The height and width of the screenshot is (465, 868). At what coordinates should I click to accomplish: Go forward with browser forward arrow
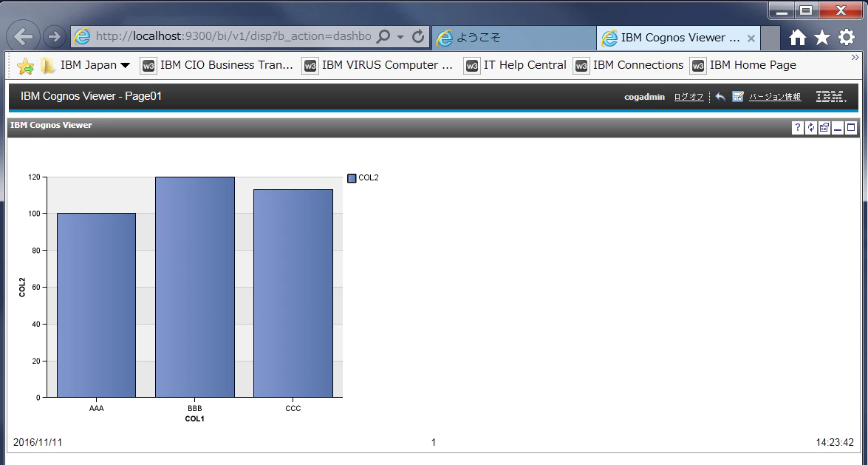click(54, 36)
